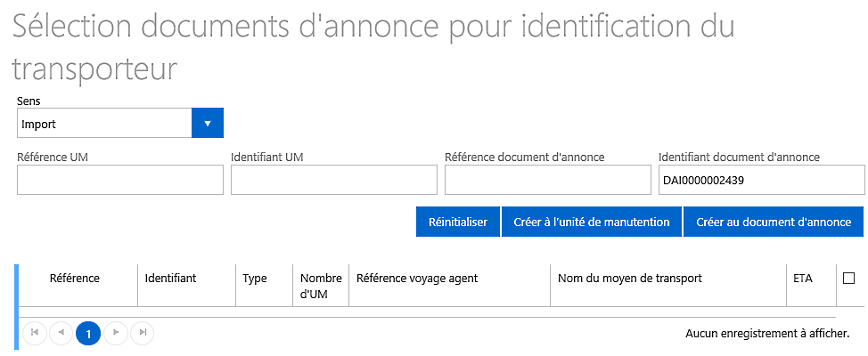Sort by the Identifiant column header
Image resolution: width=868 pixels, height=356 pixels.
click(x=170, y=278)
